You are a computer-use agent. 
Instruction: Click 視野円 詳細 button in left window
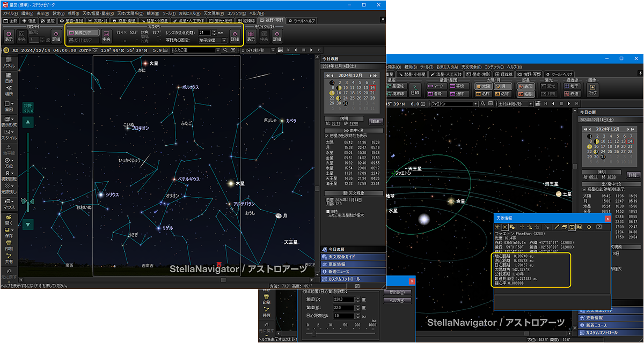[56, 36]
